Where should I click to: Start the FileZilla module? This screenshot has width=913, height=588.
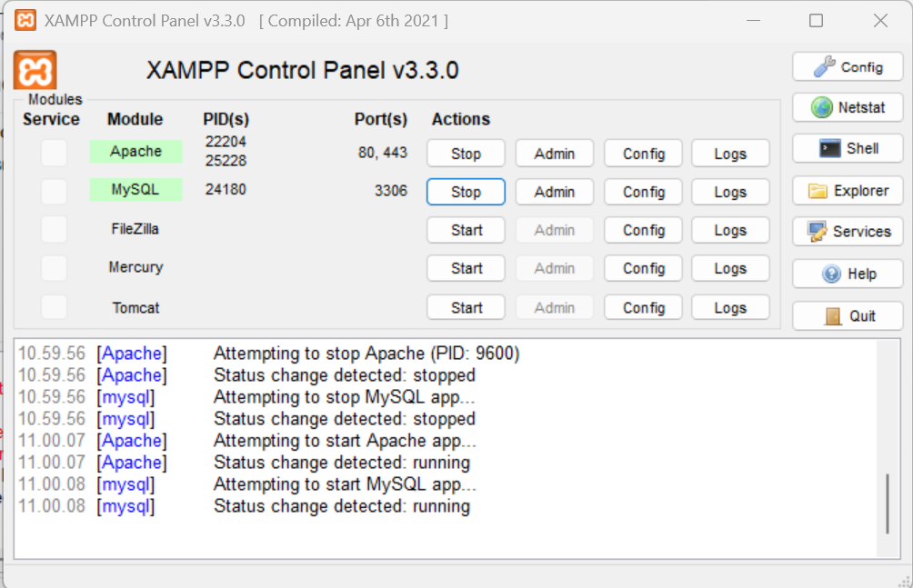tap(466, 230)
